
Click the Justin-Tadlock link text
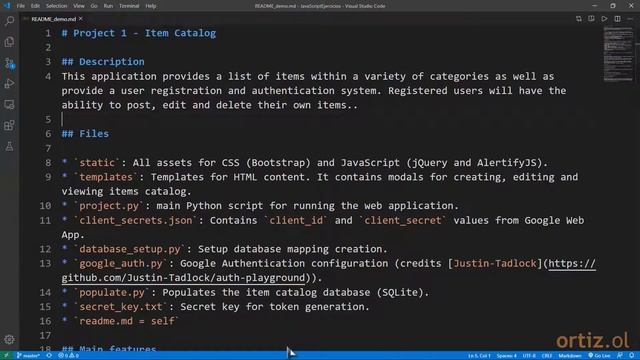pos(495,264)
